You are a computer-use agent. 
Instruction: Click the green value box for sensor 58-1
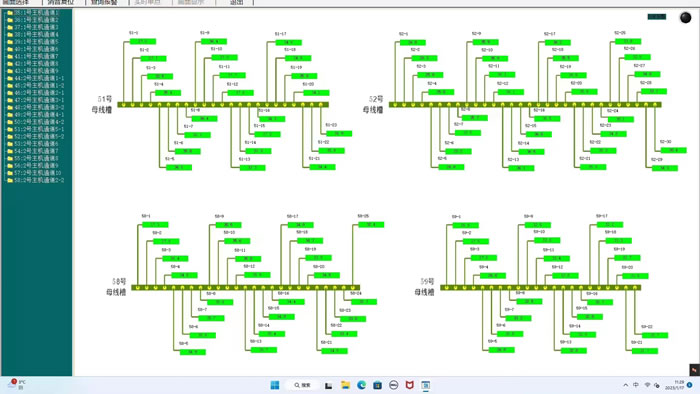point(155,224)
